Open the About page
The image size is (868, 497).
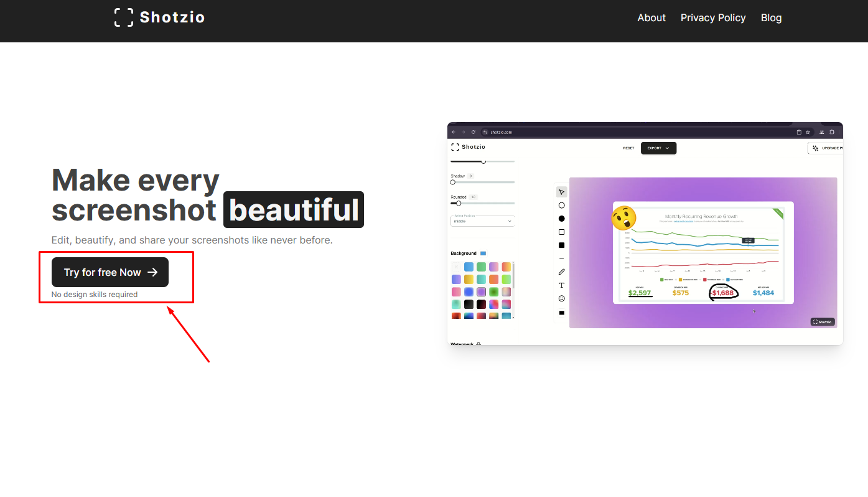[x=651, y=17]
